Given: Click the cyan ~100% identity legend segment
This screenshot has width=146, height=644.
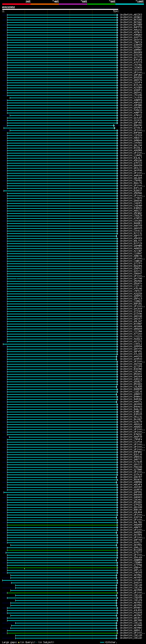Looking at the screenshot, I should [130, 4].
